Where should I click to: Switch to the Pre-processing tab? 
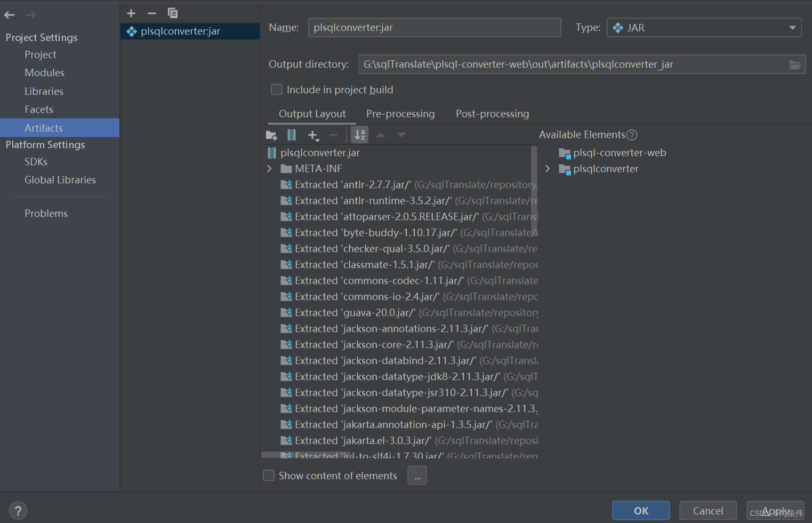[x=400, y=114]
